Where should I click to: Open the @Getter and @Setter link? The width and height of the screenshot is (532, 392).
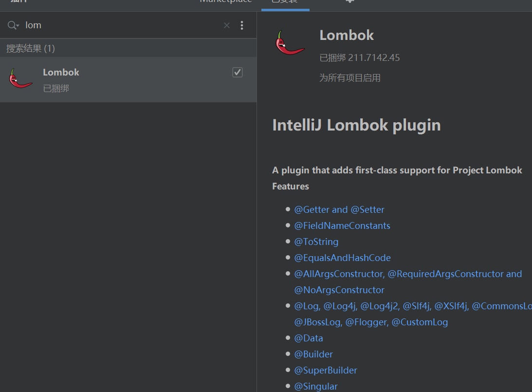coord(339,209)
